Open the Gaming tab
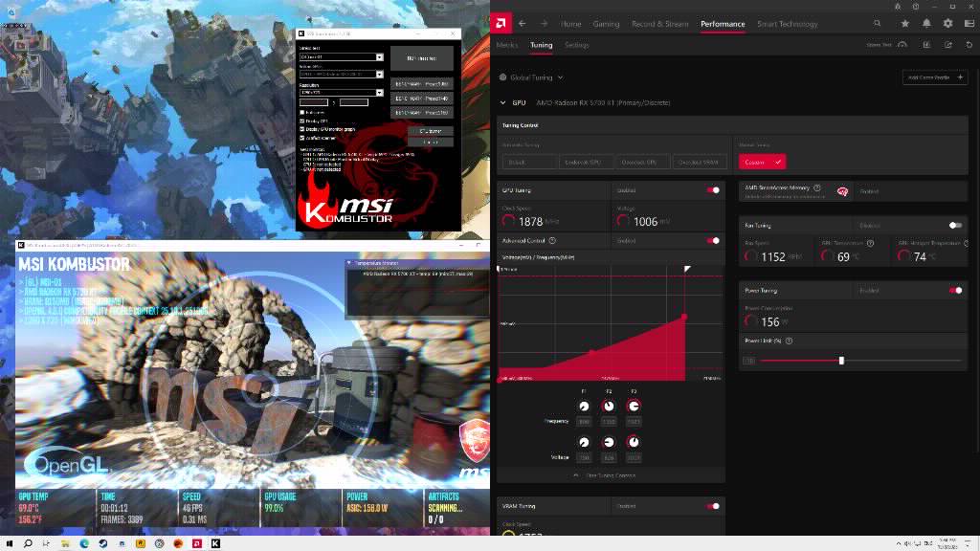Viewport: 980px width, 551px height. 606,24
